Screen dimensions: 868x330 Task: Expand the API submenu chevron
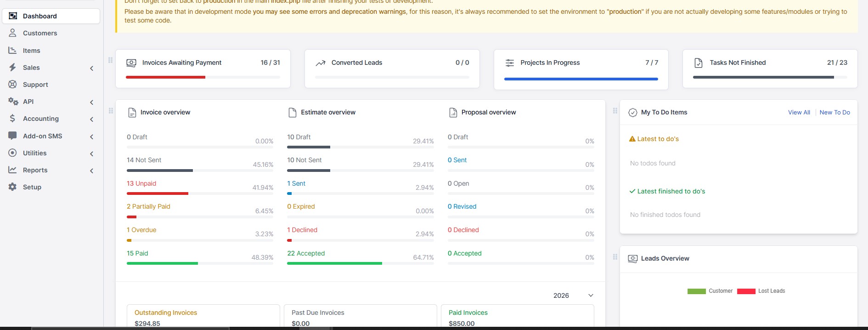[x=91, y=102]
